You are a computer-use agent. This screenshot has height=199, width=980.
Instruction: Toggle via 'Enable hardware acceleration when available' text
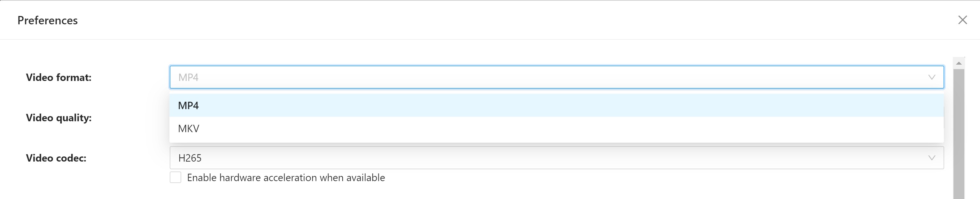(x=286, y=178)
